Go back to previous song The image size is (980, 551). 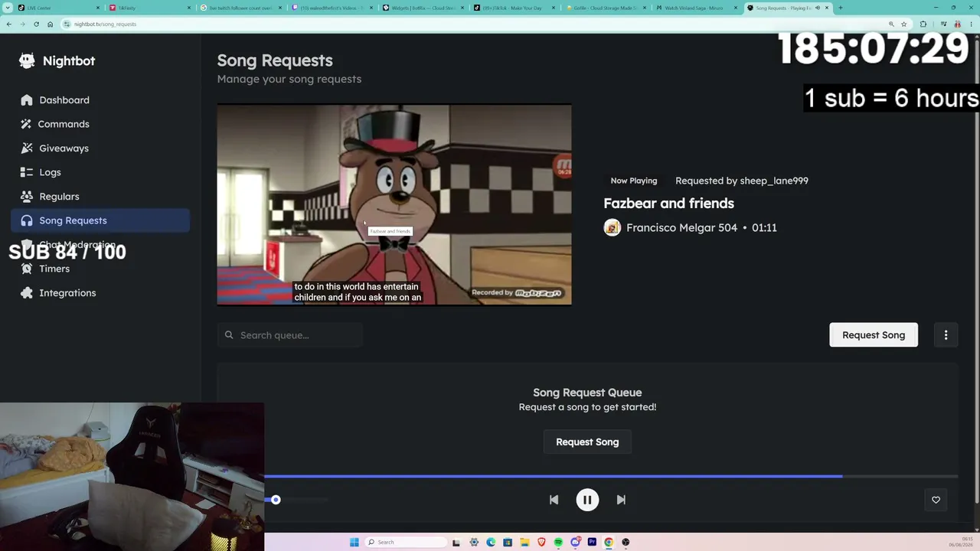554,500
